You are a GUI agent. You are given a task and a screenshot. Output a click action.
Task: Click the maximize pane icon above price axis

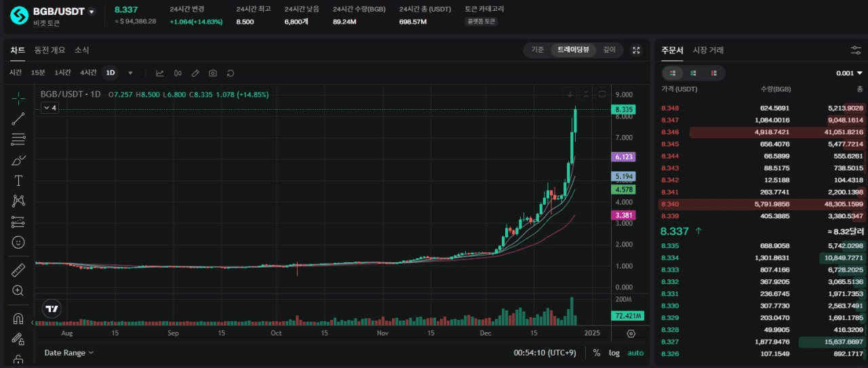[601, 94]
